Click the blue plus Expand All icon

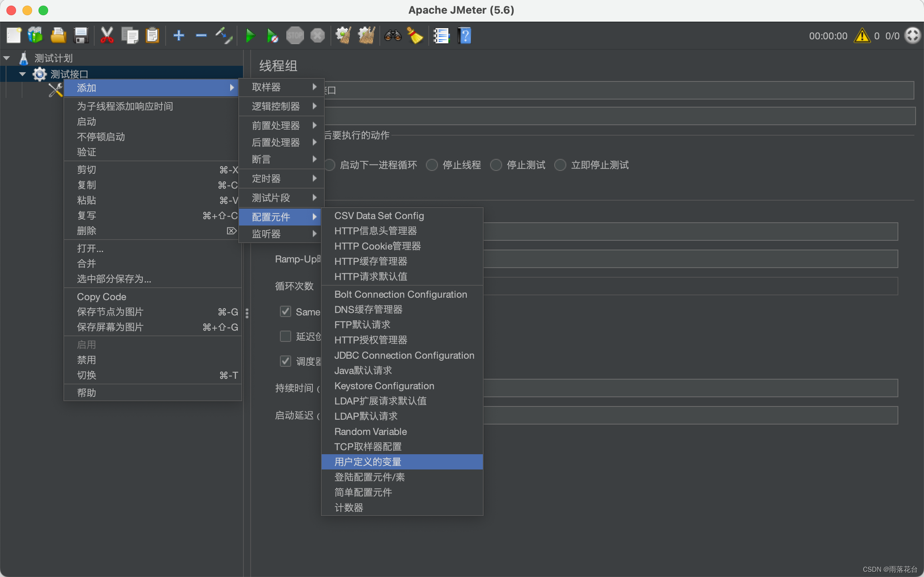(x=178, y=36)
